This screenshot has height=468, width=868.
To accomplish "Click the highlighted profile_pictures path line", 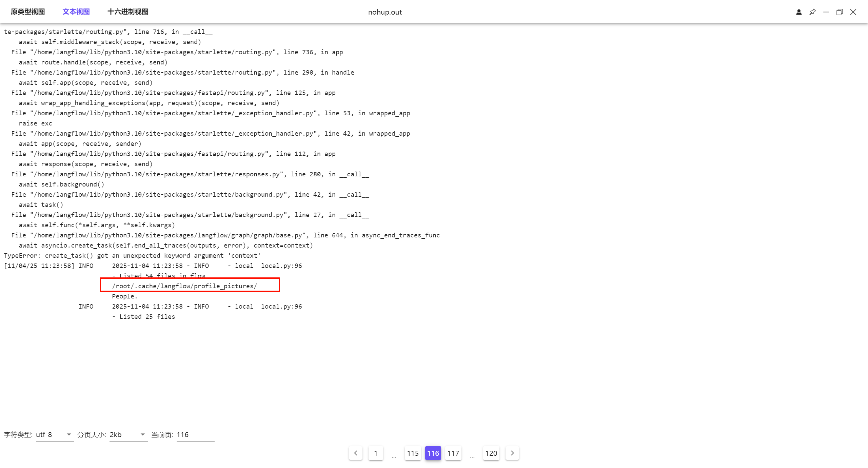I will point(184,286).
